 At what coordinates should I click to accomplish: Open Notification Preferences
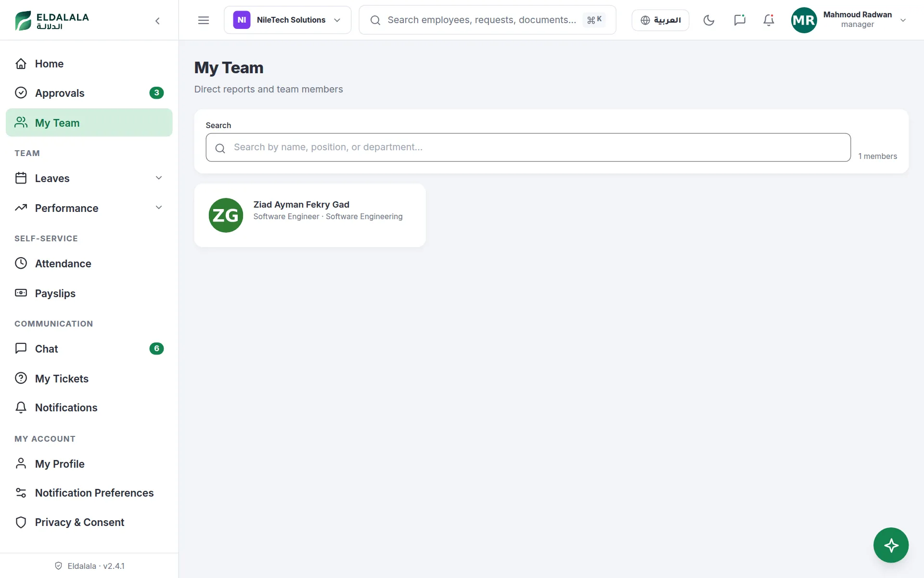89,493
